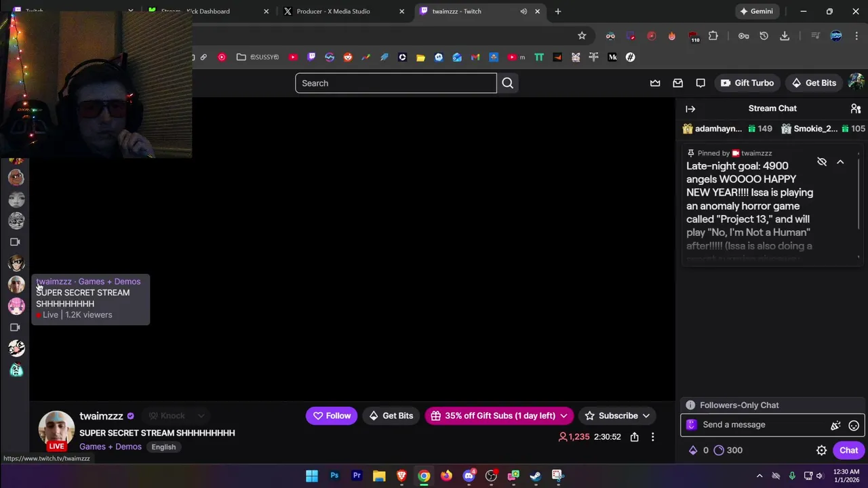Screen dimensions: 868x488
Task: Open the channel more options menu
Action: coord(653,437)
